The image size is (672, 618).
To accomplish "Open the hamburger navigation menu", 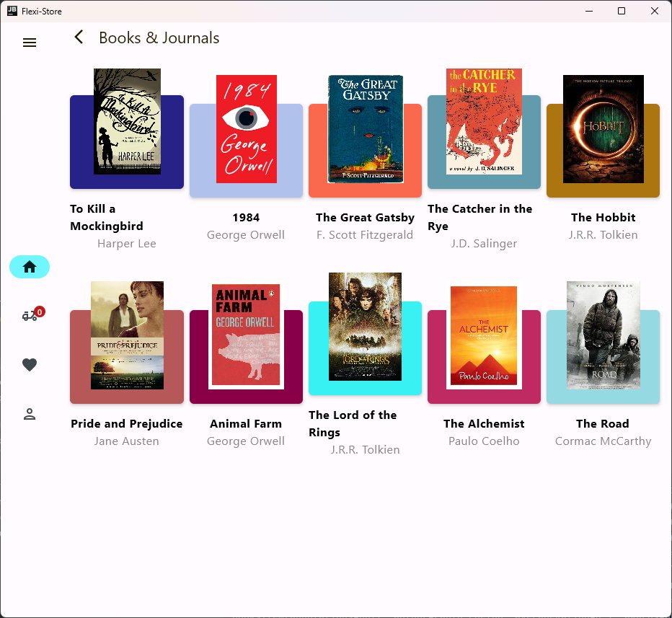I will tap(30, 43).
